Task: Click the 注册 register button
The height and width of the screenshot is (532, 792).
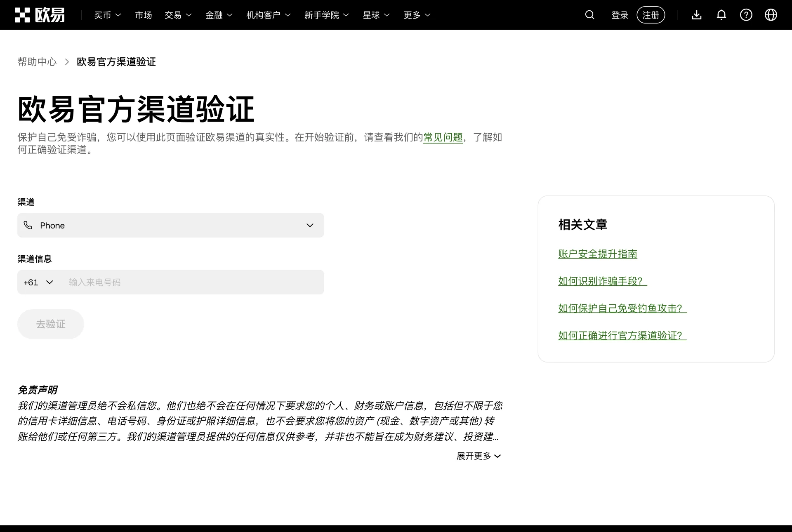Action: pyautogui.click(x=651, y=15)
